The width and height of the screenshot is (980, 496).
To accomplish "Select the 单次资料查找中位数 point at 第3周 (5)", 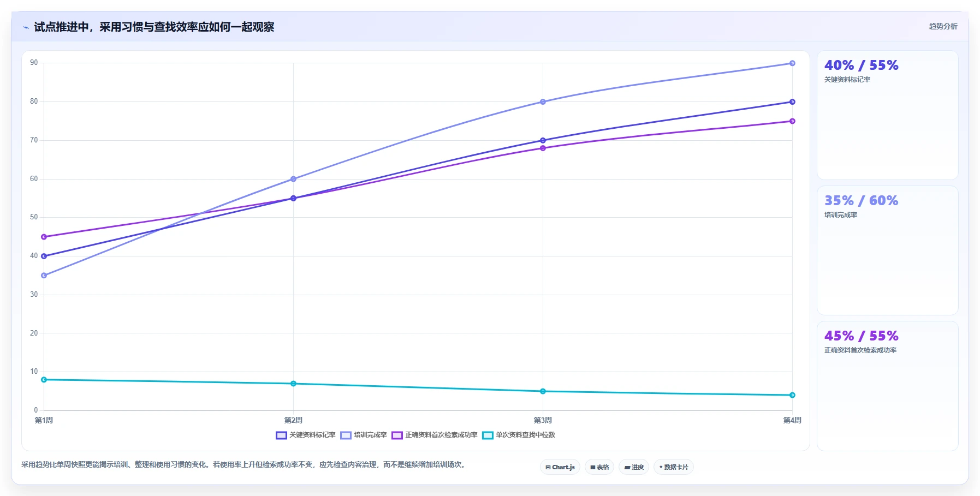I will pyautogui.click(x=543, y=391).
